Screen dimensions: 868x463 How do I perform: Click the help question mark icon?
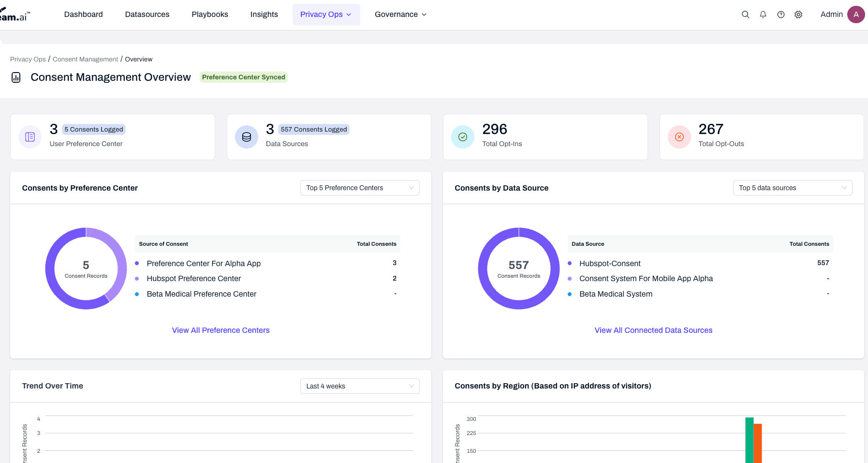point(780,15)
